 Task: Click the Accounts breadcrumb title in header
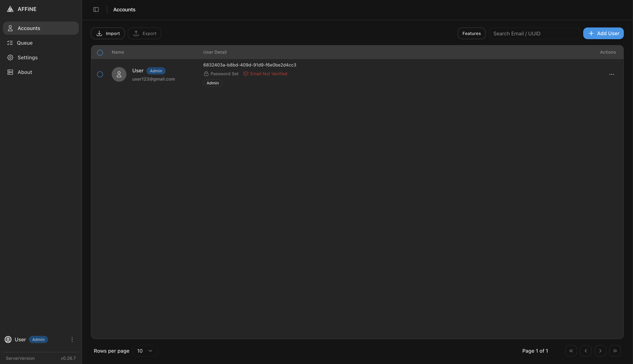pyautogui.click(x=124, y=10)
